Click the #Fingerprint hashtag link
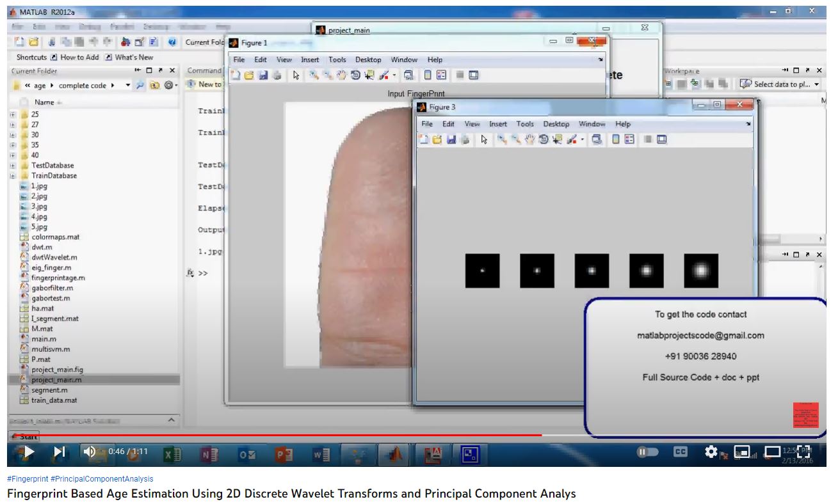 [x=27, y=478]
